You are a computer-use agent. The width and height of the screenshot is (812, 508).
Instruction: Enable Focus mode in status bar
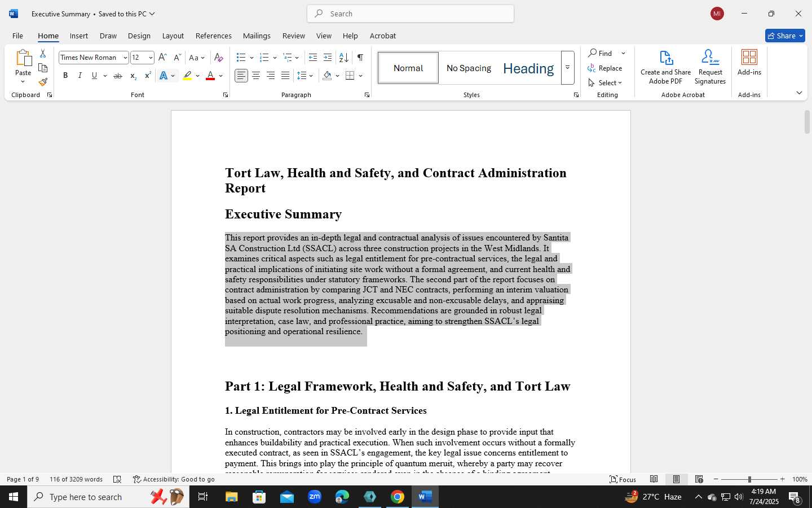(623, 479)
